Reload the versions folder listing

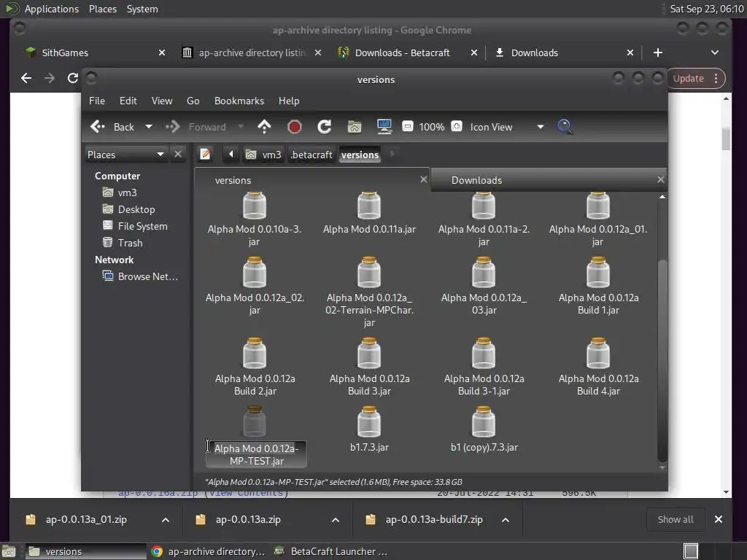(325, 127)
